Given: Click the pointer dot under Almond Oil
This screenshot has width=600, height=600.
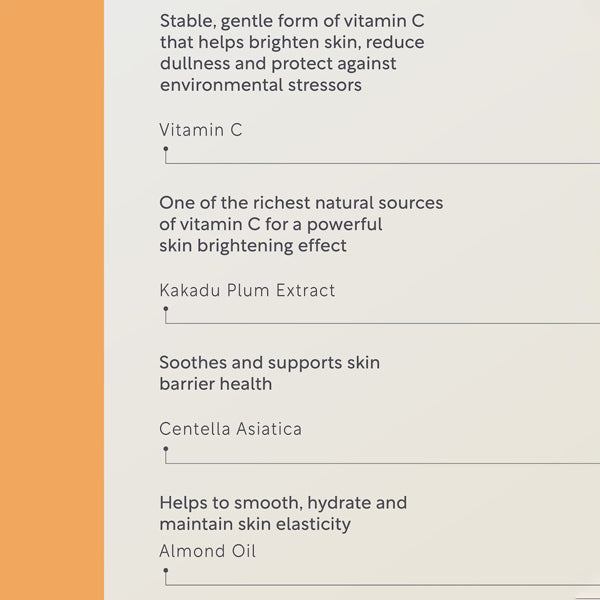Looking at the screenshot, I should click(x=166, y=570).
